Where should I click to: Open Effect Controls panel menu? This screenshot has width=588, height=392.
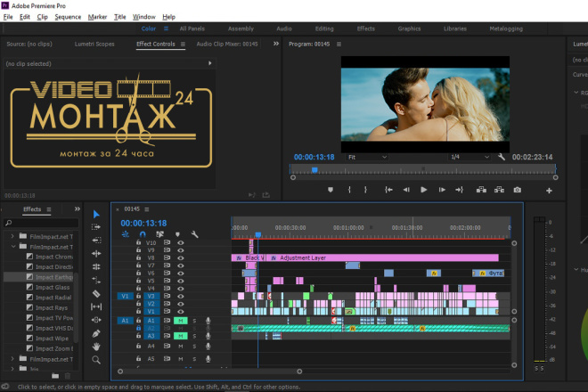[x=183, y=45]
